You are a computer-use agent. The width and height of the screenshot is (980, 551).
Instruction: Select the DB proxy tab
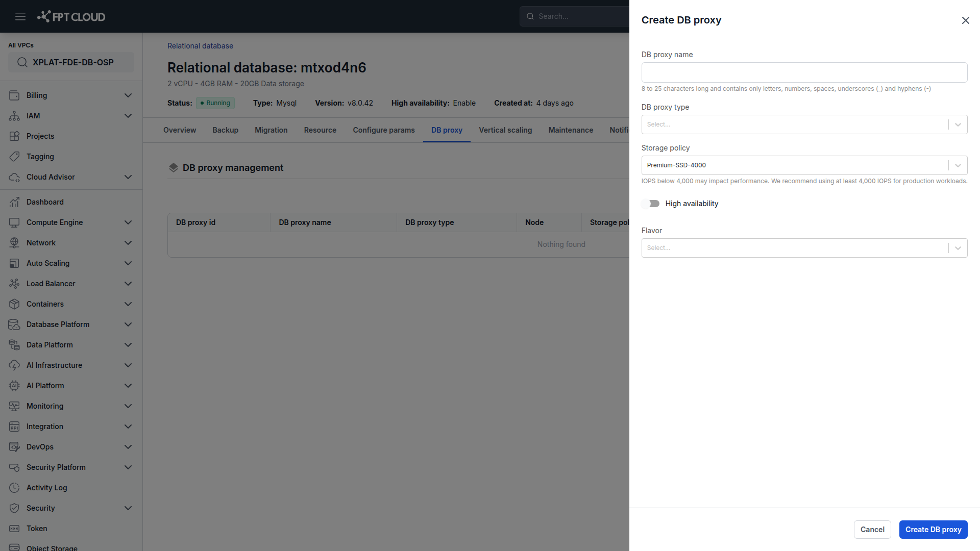(x=447, y=130)
